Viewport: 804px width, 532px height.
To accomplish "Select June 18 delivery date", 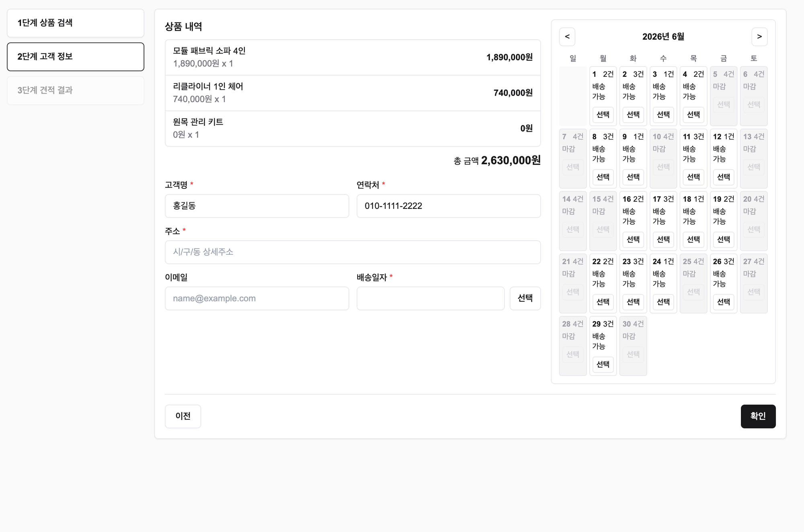I will pyautogui.click(x=693, y=240).
